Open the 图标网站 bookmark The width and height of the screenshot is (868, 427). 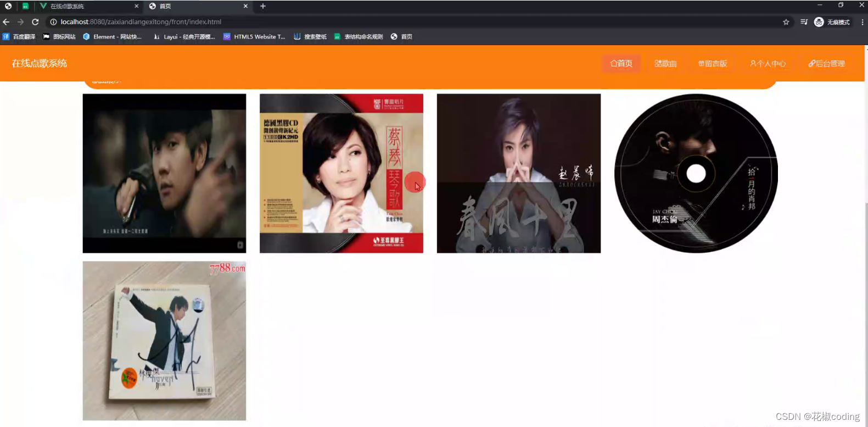tap(59, 37)
